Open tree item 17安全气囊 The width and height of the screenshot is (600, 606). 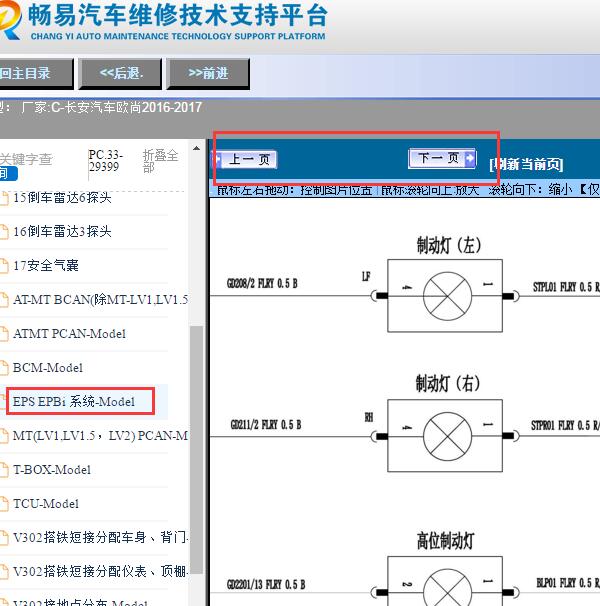tap(46, 266)
